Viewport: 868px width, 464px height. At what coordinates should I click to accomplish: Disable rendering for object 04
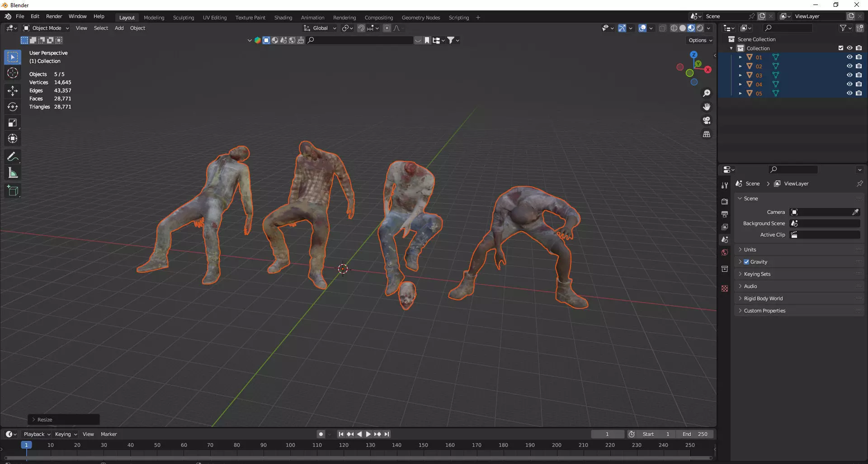click(x=859, y=84)
